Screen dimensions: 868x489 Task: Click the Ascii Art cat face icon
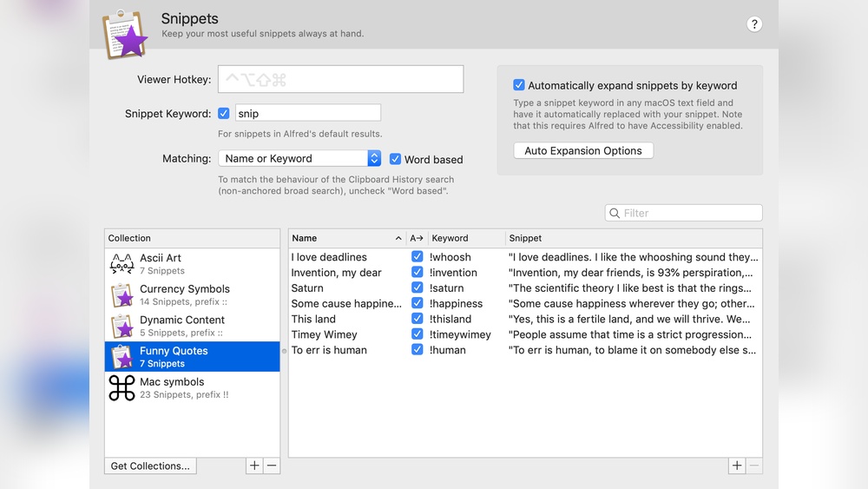[122, 263]
